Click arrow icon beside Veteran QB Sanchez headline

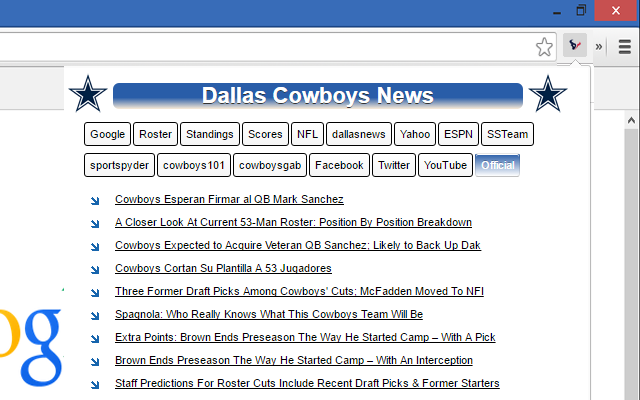click(95, 247)
